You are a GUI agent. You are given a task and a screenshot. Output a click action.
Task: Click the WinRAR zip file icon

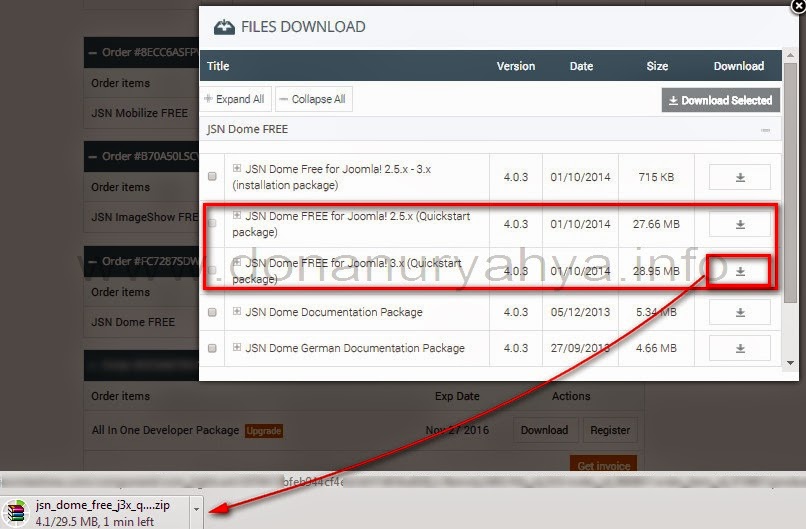point(15,513)
